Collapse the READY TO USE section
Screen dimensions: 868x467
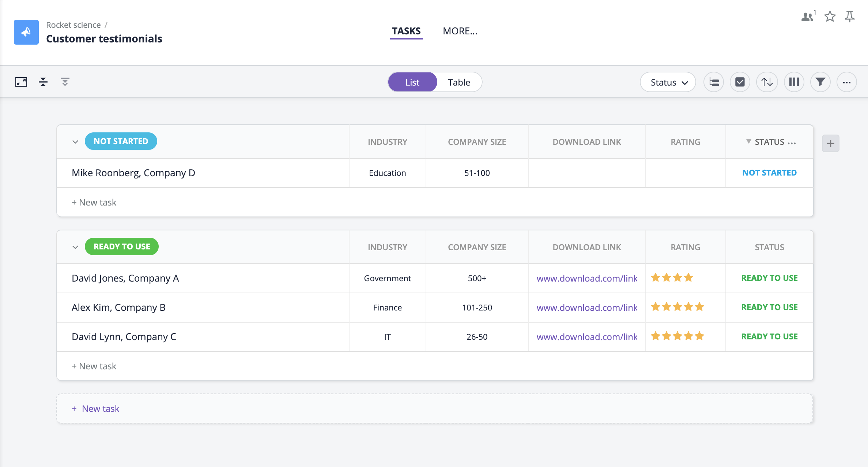point(75,247)
